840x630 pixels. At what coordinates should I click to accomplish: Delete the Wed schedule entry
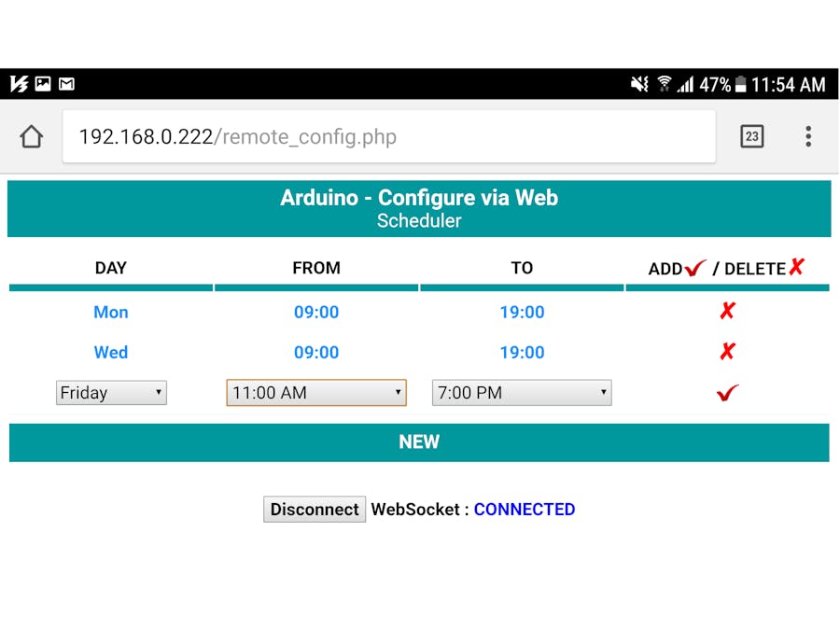click(x=727, y=352)
